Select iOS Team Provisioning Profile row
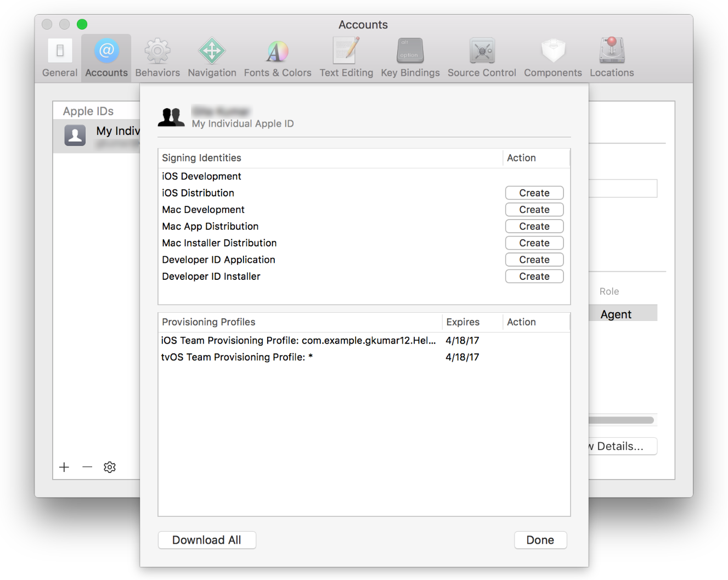 point(364,340)
